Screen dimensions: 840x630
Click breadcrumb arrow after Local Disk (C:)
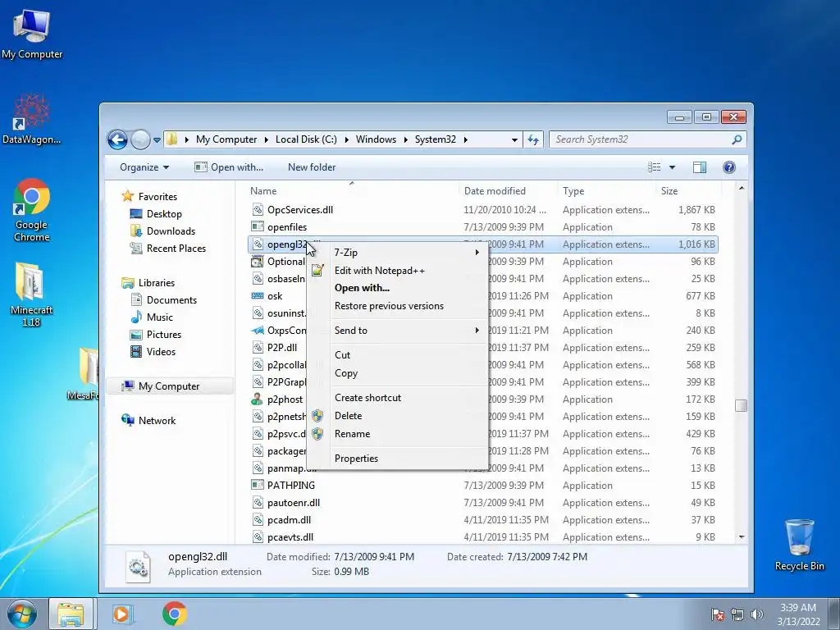tap(347, 139)
